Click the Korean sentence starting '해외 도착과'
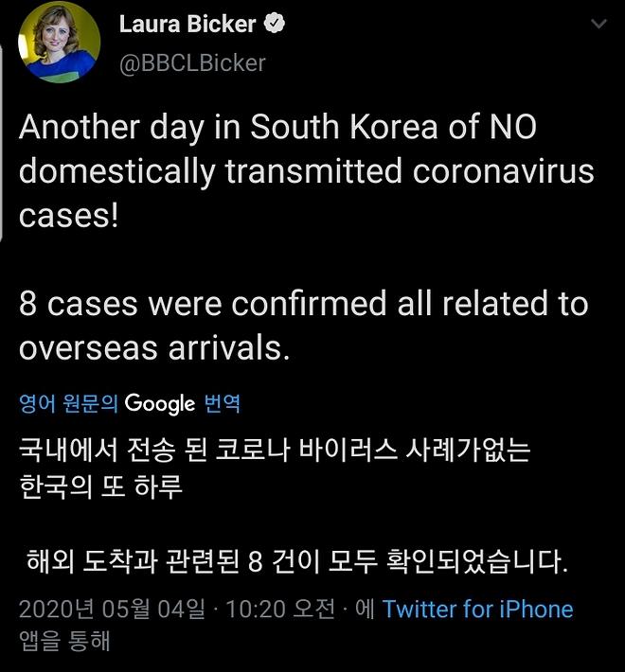This screenshot has height=672, width=625. point(296,562)
